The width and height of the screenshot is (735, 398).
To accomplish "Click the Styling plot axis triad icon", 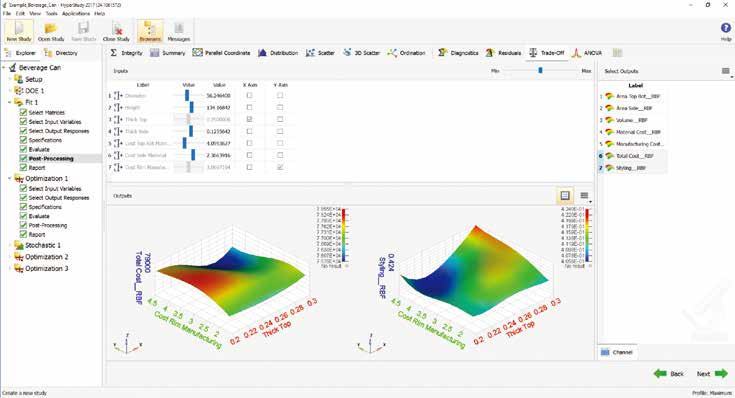I will click(x=371, y=344).
